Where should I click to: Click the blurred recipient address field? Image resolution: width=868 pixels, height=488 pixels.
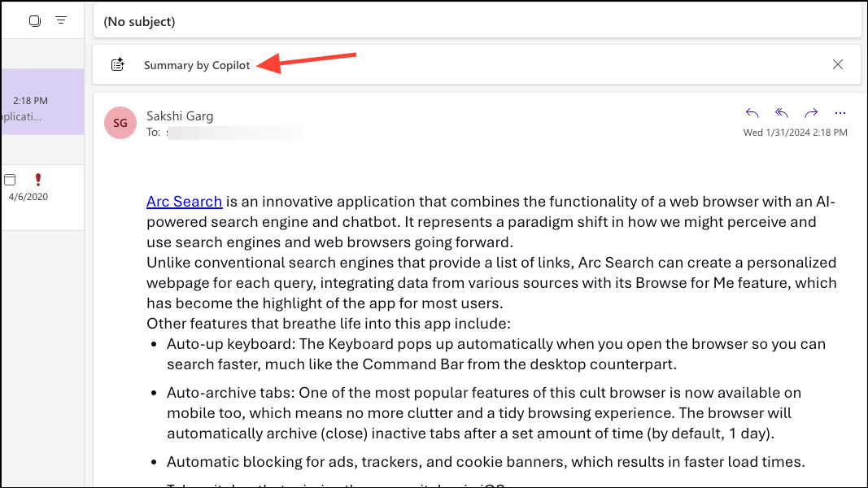pos(233,133)
